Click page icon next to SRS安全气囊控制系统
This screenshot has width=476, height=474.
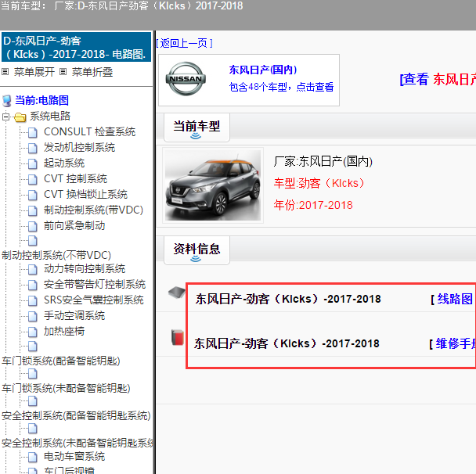click(x=32, y=300)
